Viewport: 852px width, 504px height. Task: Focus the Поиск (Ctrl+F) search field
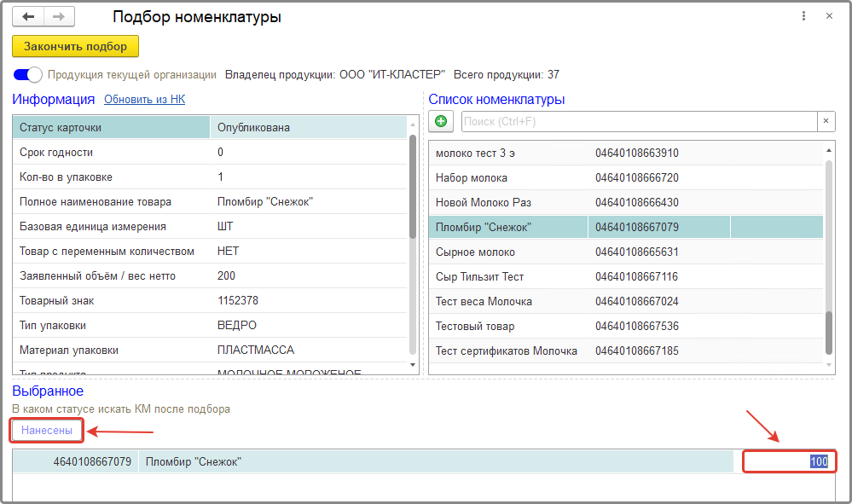click(x=640, y=121)
